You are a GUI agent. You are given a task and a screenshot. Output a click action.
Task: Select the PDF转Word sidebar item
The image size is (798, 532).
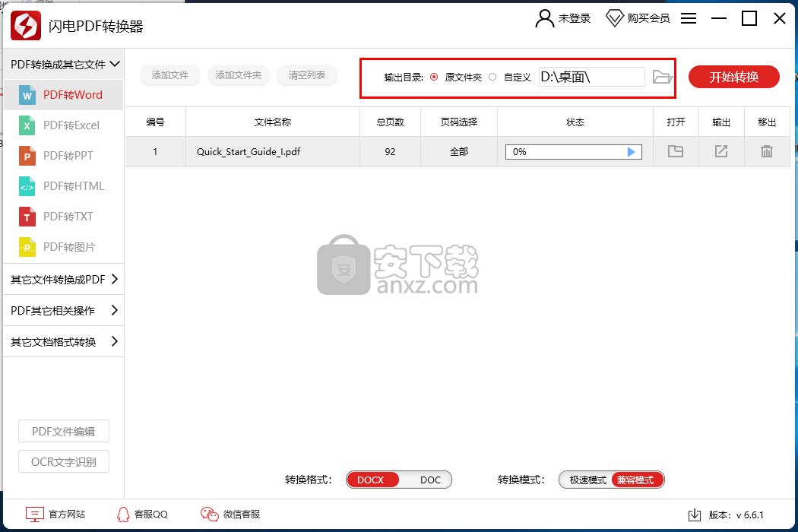64,95
